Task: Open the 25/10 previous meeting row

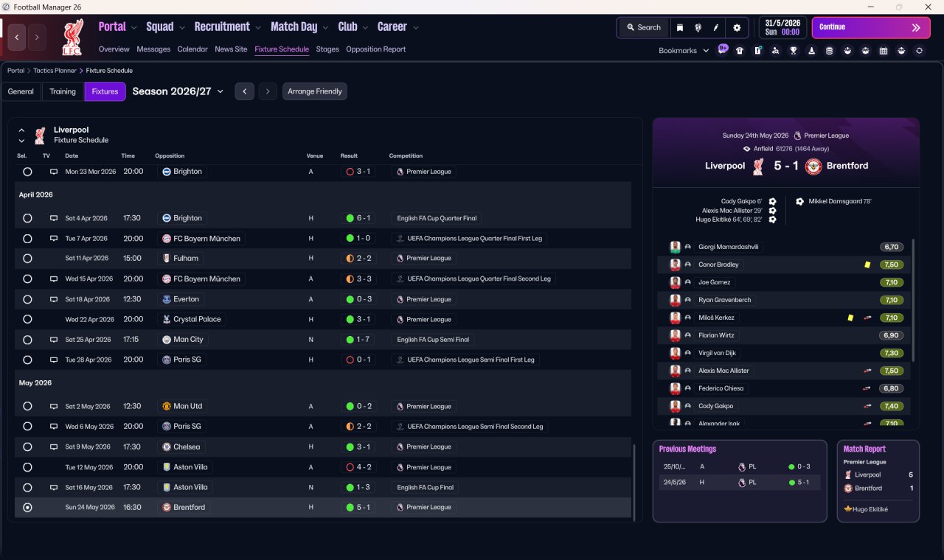Action: click(x=740, y=466)
